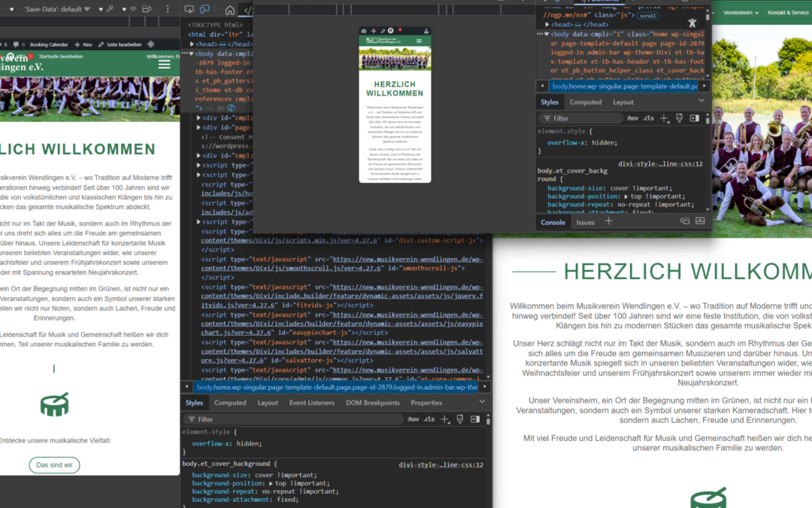Screen dimensions: 812x508
Task: Click the Kontakt & Service navigation link
Action: (x=787, y=13)
